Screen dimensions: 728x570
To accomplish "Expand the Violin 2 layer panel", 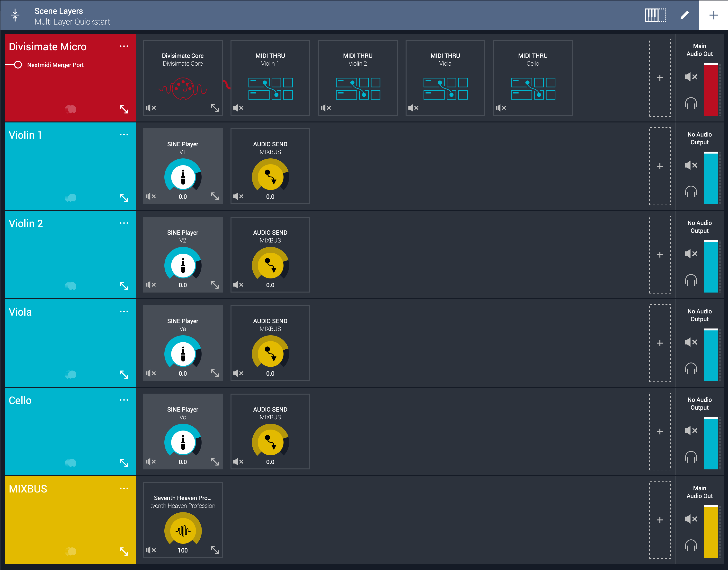I will (x=124, y=286).
